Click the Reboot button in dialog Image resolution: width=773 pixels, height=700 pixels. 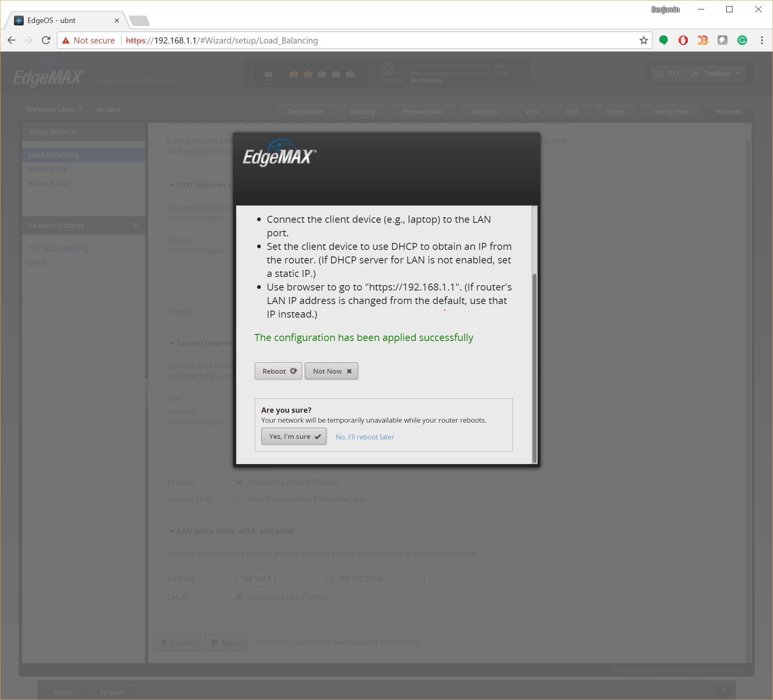[x=278, y=371]
